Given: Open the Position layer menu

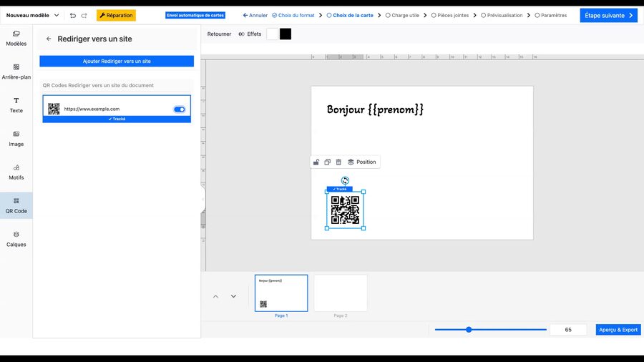Looking at the screenshot, I should click(x=362, y=162).
